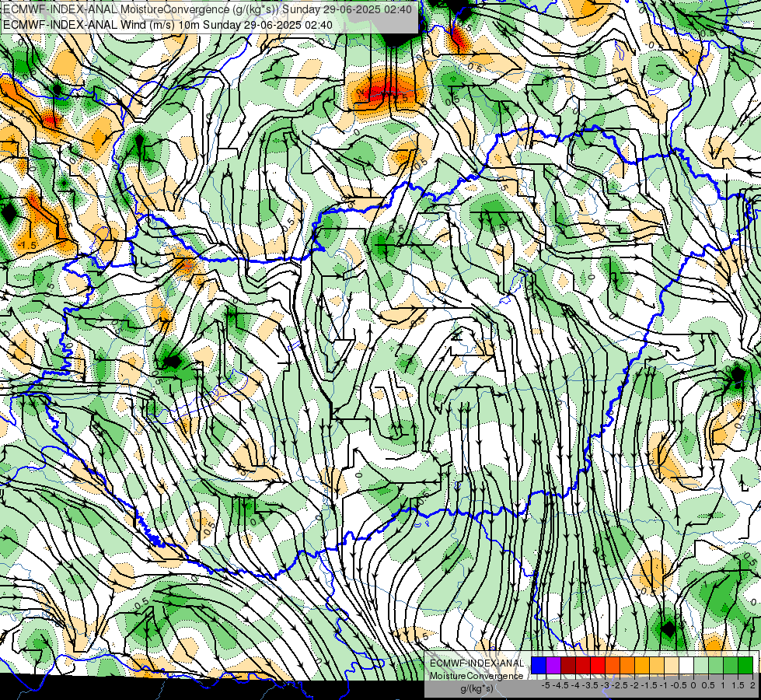
Task: Click the -2.5 tick label on legend
Action: tap(620, 685)
